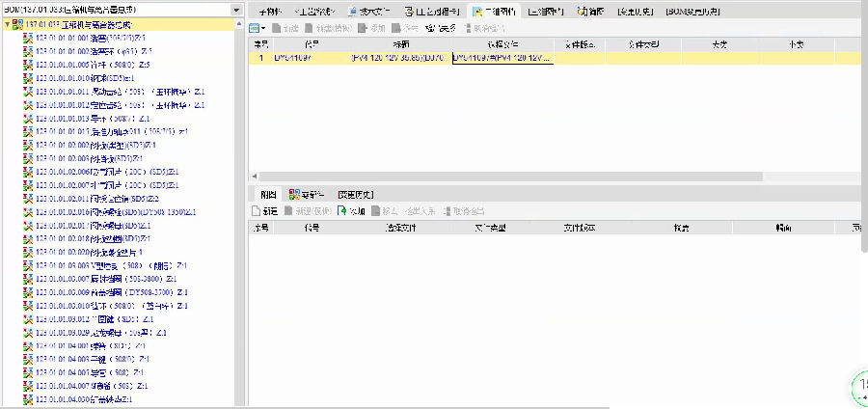Select tree item 123.01.01.01.010
This screenshot has height=409, width=868.
click(x=85, y=78)
